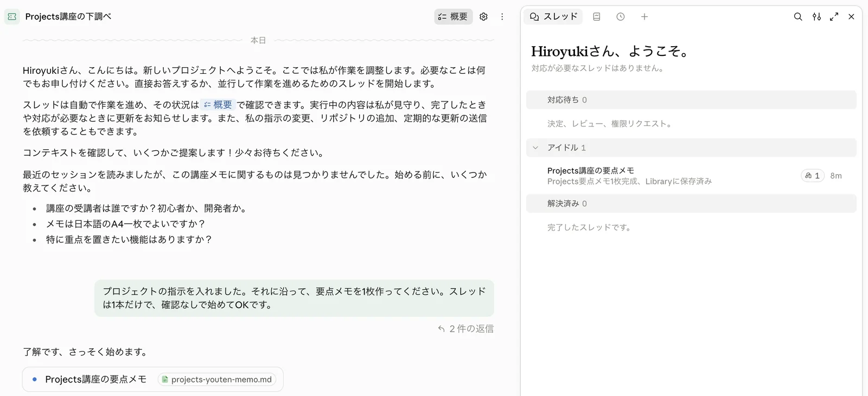Close the thread panel
Image resolution: width=868 pixels, height=396 pixels.
(x=851, y=17)
